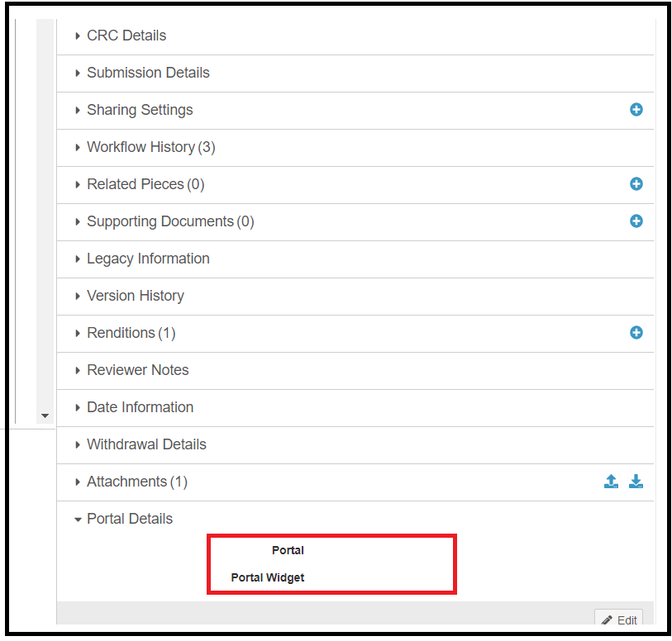The image size is (672, 641).
Task: Add a Supporting Document
Action: [x=636, y=221]
